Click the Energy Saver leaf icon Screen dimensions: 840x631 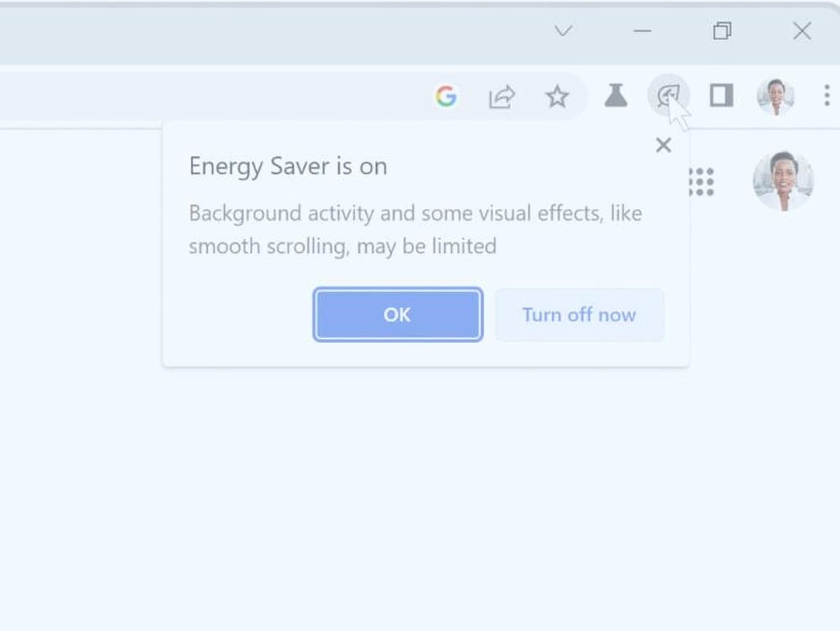[668, 96]
